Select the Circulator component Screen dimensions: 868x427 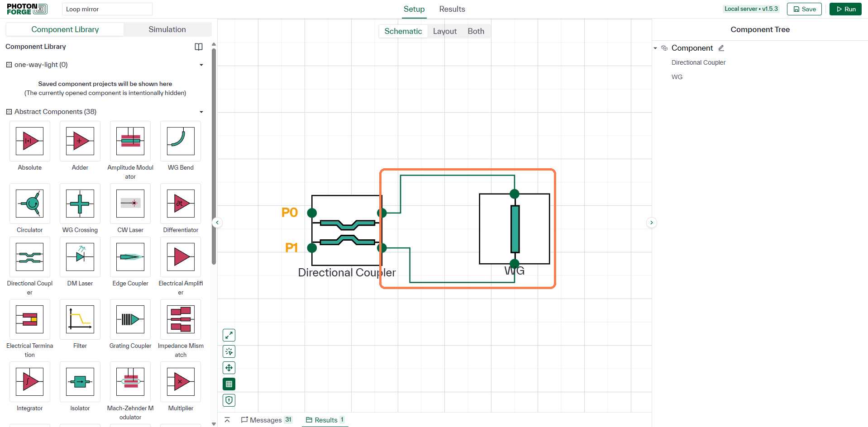[30, 204]
